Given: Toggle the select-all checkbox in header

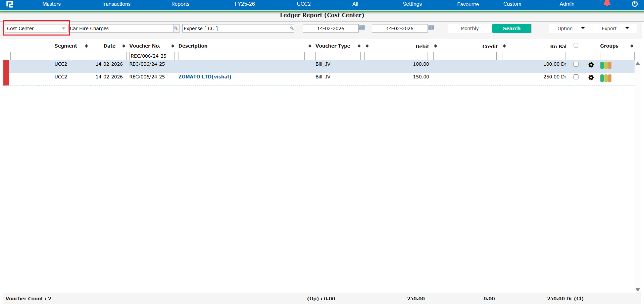Looking at the screenshot, I should [576, 45].
